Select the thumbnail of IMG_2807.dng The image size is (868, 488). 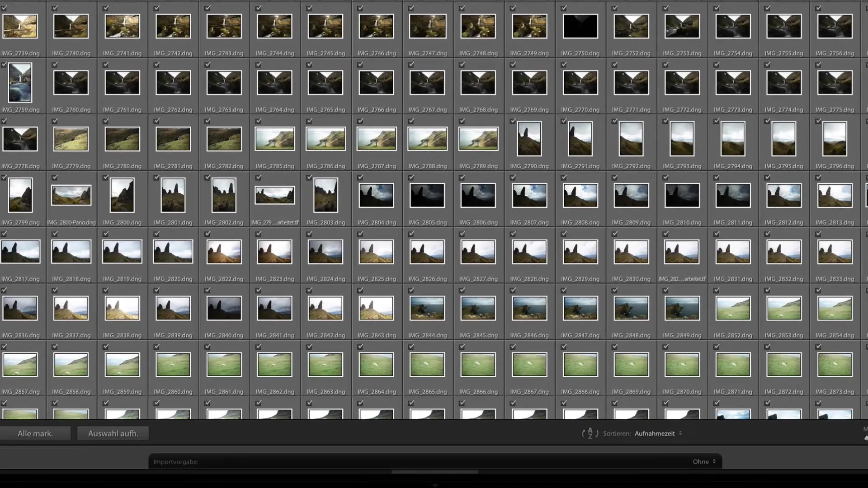529,195
